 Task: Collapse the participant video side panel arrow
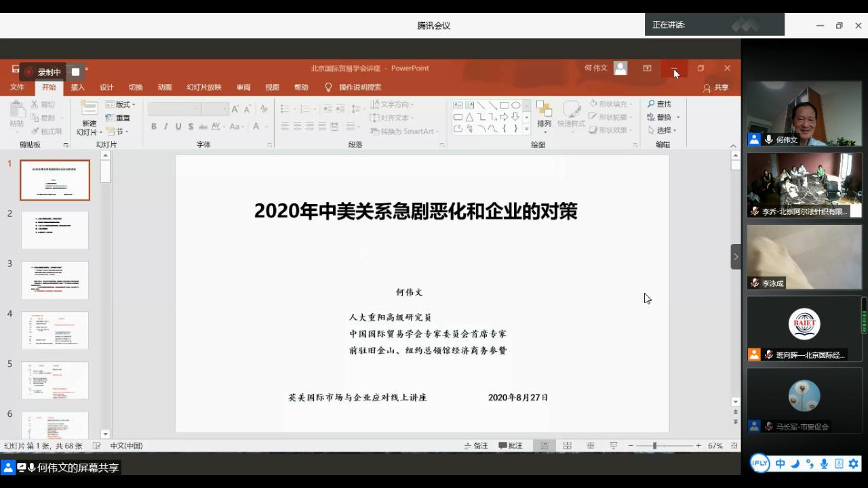736,257
